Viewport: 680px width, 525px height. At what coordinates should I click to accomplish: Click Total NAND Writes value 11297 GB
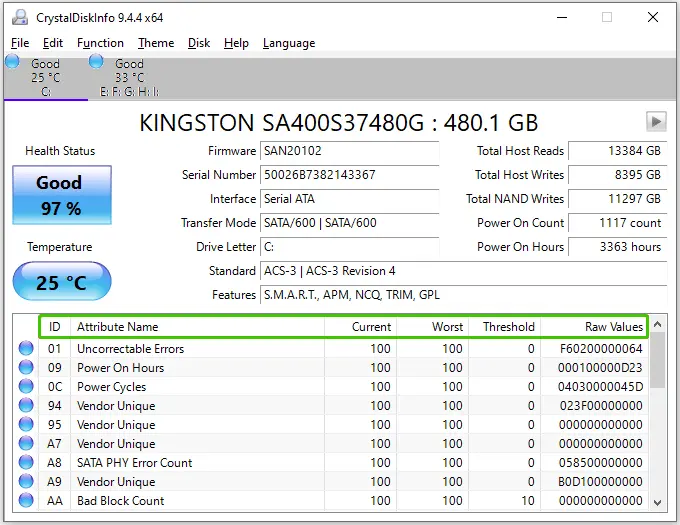point(618,199)
